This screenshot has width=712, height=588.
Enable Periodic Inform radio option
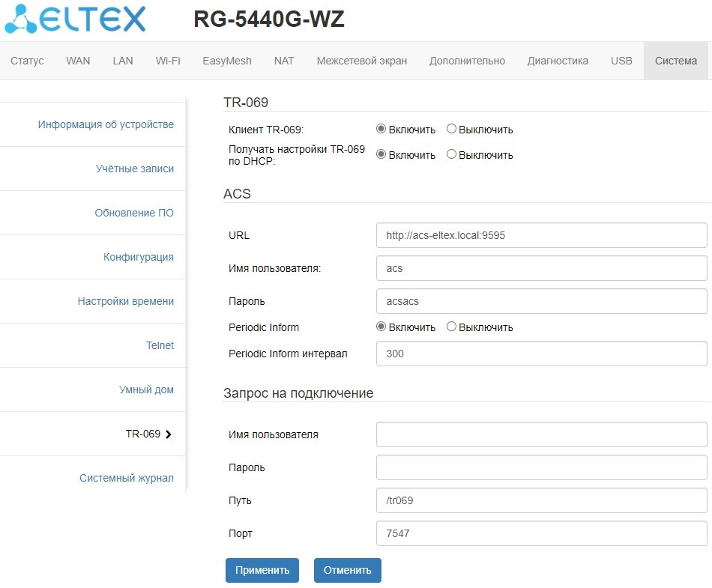(381, 327)
